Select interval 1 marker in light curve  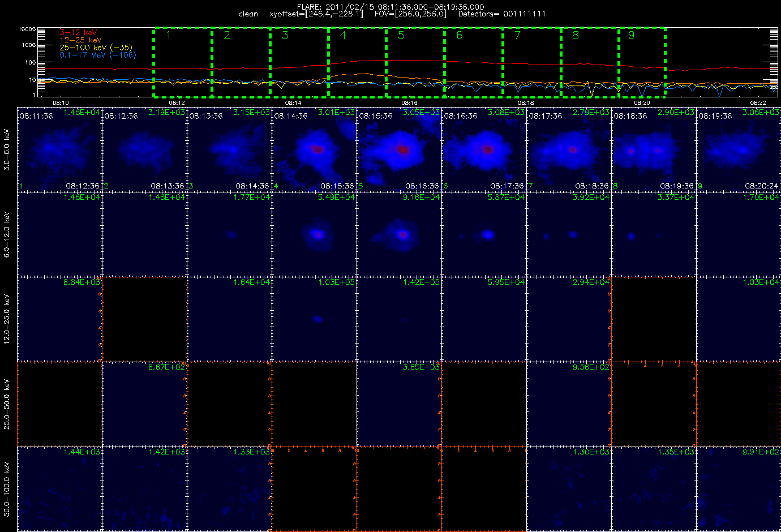click(169, 35)
